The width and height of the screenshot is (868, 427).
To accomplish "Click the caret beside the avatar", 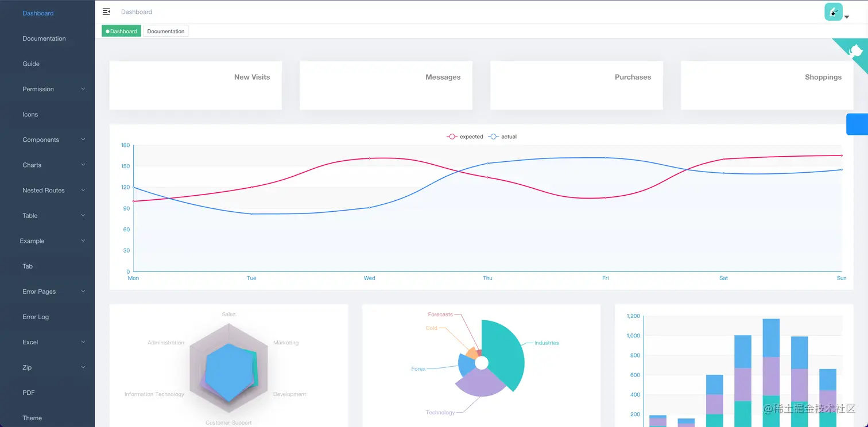I will pos(847,17).
